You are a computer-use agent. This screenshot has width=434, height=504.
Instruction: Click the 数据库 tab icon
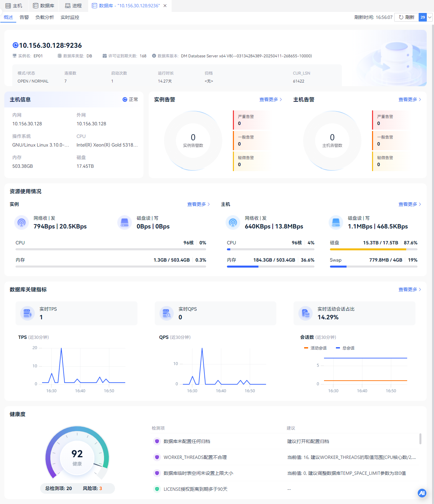35,6
